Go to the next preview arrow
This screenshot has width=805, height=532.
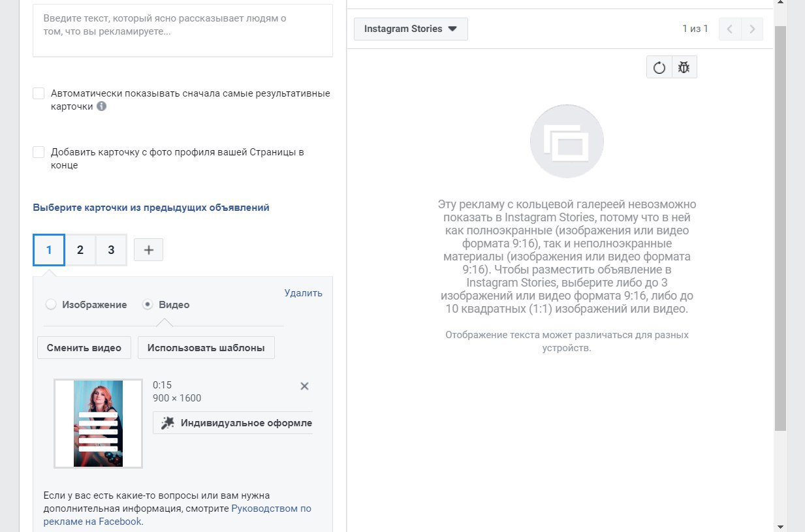tap(752, 29)
